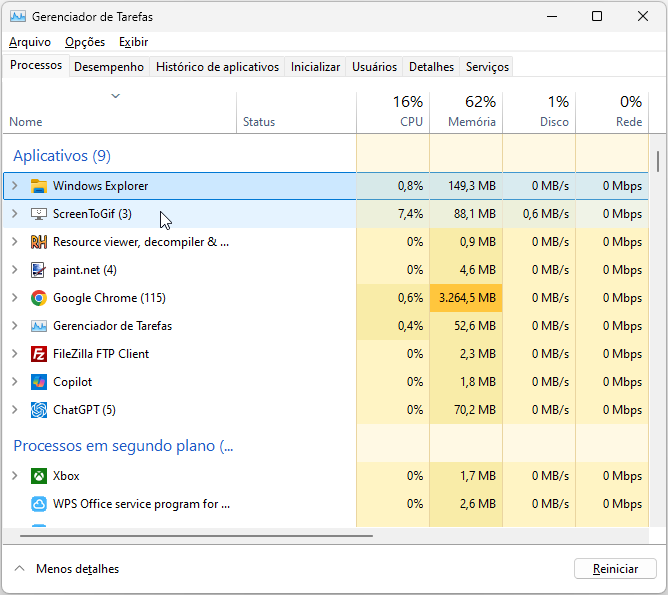Click the Windows Explorer folder icon
The height and width of the screenshot is (595, 668).
tap(39, 186)
